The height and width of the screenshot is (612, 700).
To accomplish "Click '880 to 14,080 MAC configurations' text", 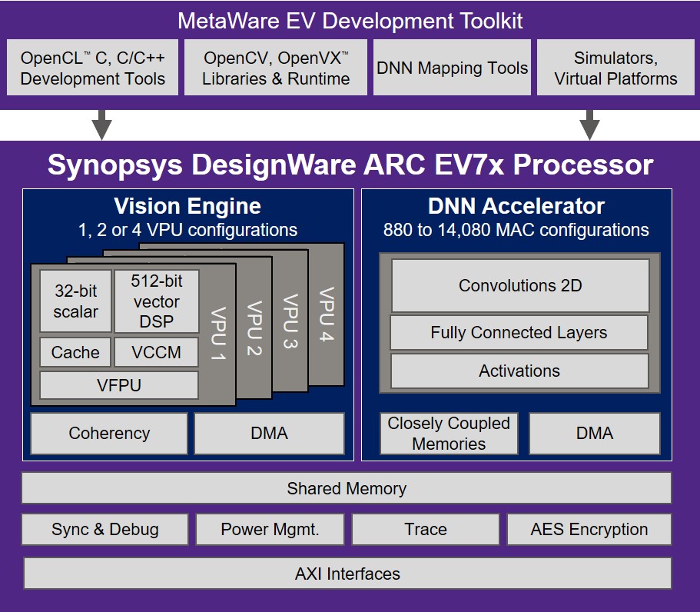I will 516,230.
